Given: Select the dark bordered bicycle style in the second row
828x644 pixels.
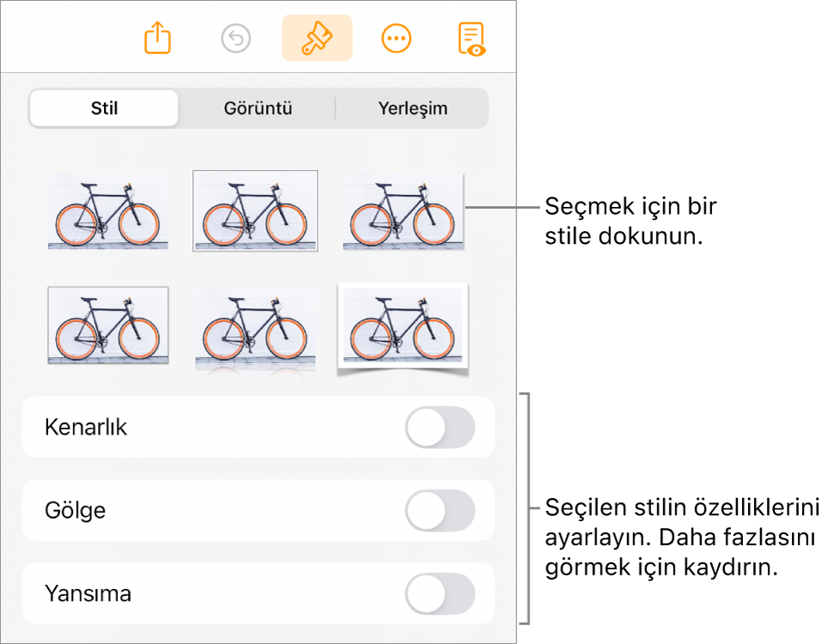Looking at the screenshot, I should coord(107,325).
